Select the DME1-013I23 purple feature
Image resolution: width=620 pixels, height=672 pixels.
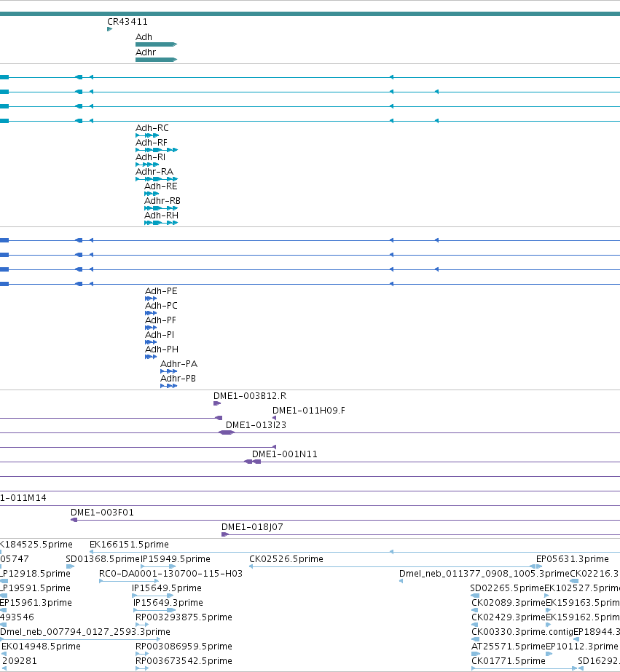pyautogui.click(x=227, y=432)
